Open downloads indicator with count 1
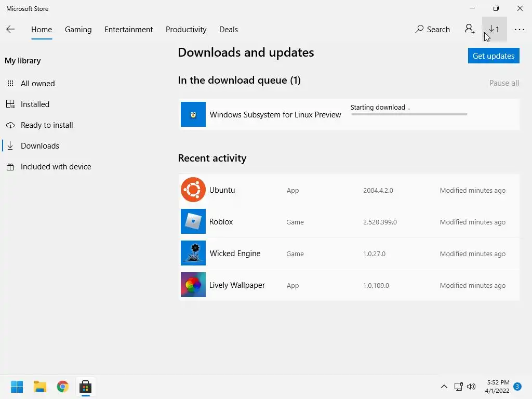 (x=495, y=29)
